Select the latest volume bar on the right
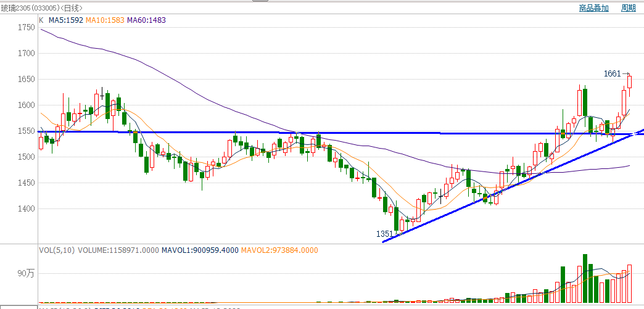644x309 pixels. coord(630,284)
